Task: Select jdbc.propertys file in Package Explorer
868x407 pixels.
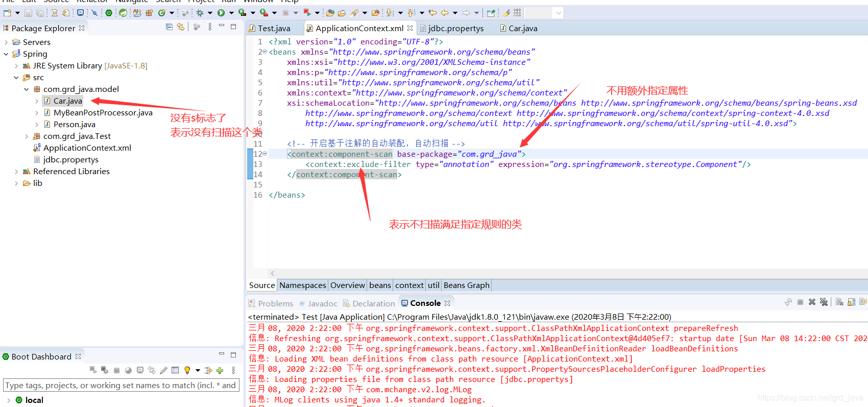Action: tap(66, 160)
